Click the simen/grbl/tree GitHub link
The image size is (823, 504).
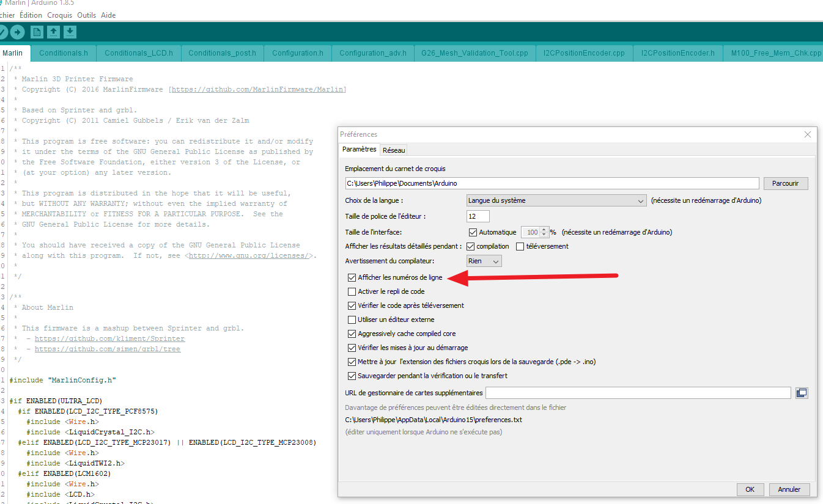tap(108, 349)
